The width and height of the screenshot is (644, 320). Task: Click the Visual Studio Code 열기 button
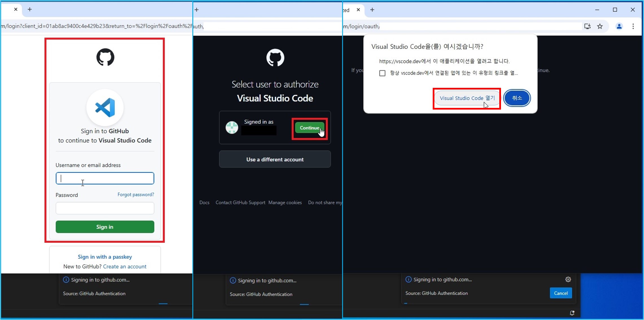[x=467, y=98]
